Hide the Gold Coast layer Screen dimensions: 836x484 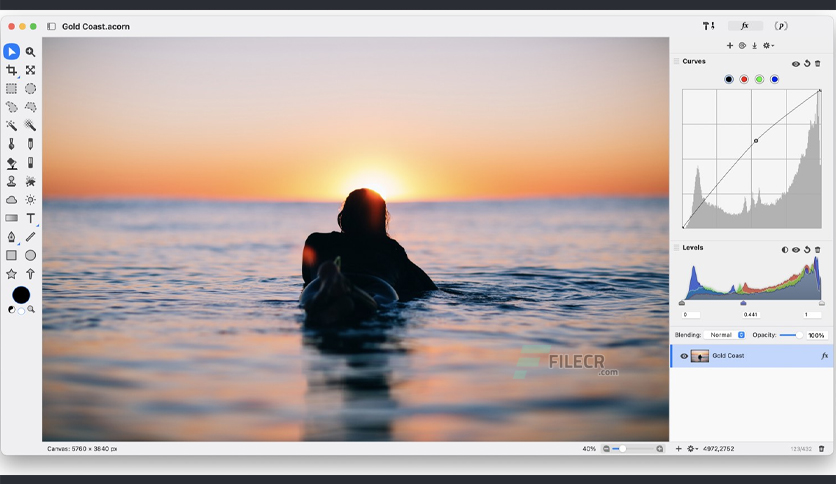point(684,356)
